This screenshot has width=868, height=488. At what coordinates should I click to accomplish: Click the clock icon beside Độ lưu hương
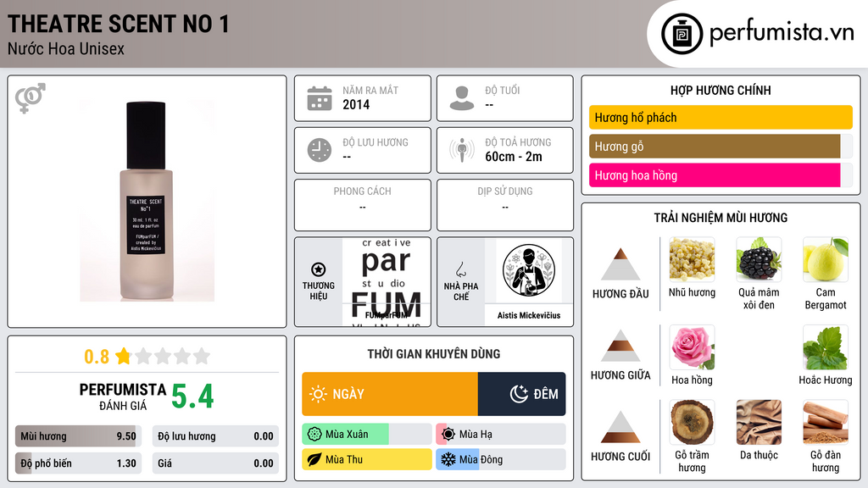pos(320,150)
